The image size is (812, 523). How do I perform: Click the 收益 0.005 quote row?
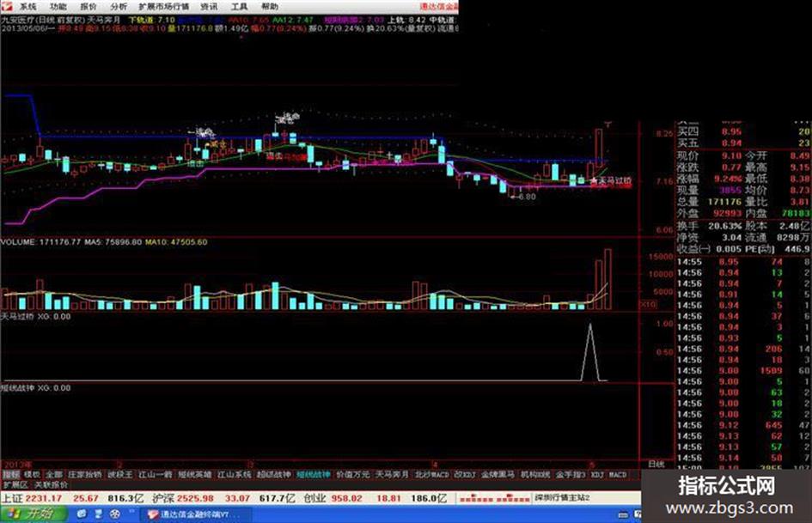pyautogui.click(x=710, y=249)
